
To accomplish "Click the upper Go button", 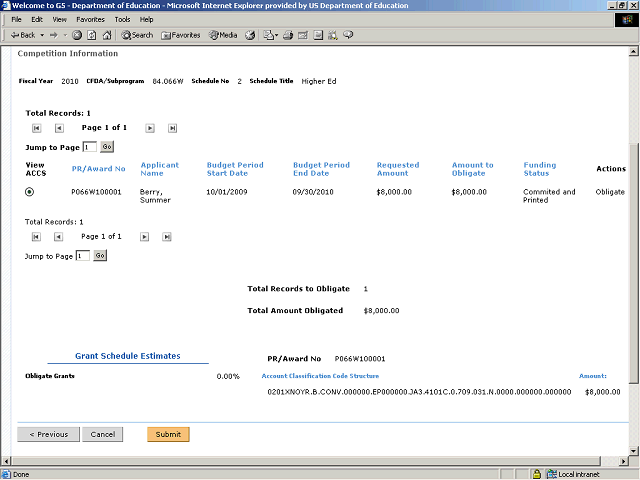I will (x=107, y=147).
